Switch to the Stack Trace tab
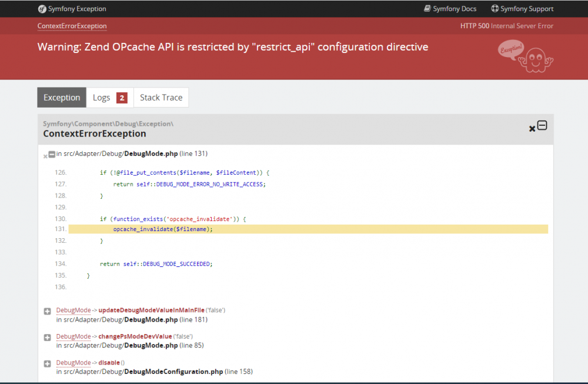Screen dimensions: 588x384 click(161, 98)
